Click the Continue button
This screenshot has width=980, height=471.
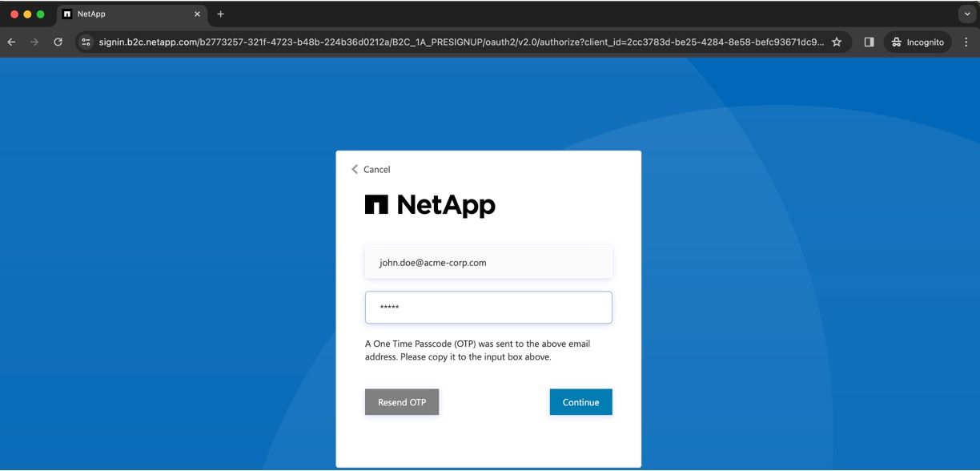coord(580,402)
